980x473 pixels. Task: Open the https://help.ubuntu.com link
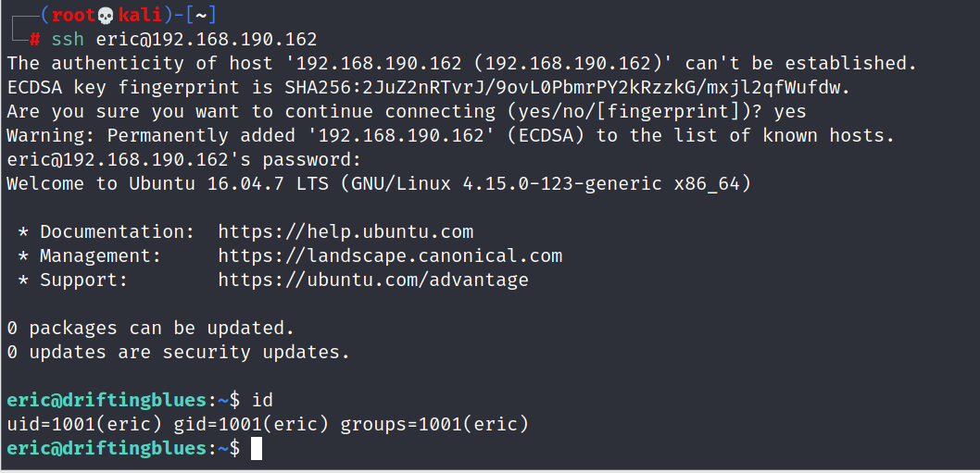coord(346,231)
